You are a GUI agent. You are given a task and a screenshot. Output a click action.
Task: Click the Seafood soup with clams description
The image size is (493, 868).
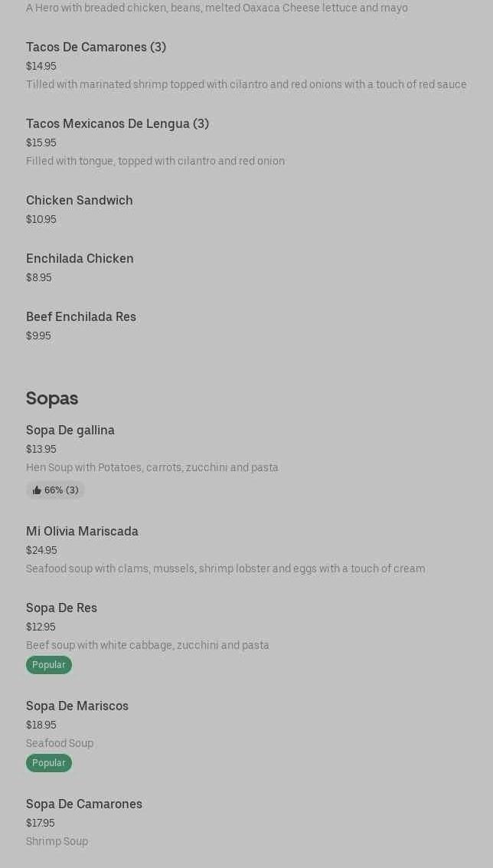pos(226,568)
